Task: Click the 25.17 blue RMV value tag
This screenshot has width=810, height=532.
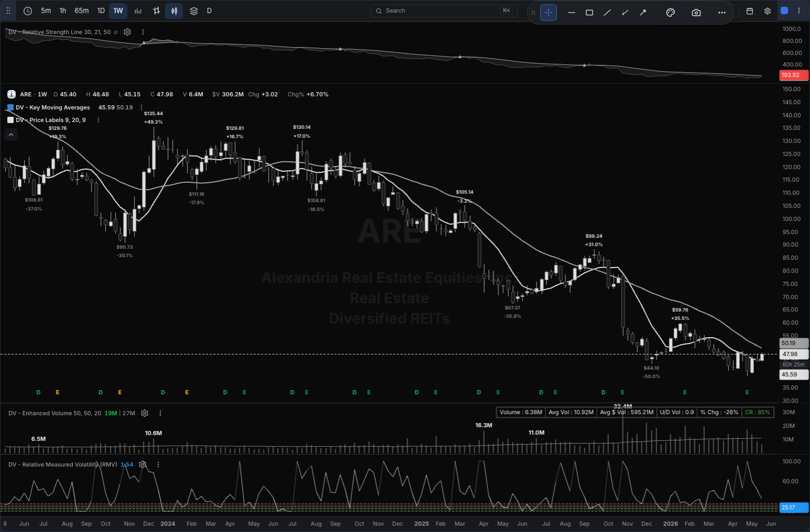Action: tap(794, 507)
